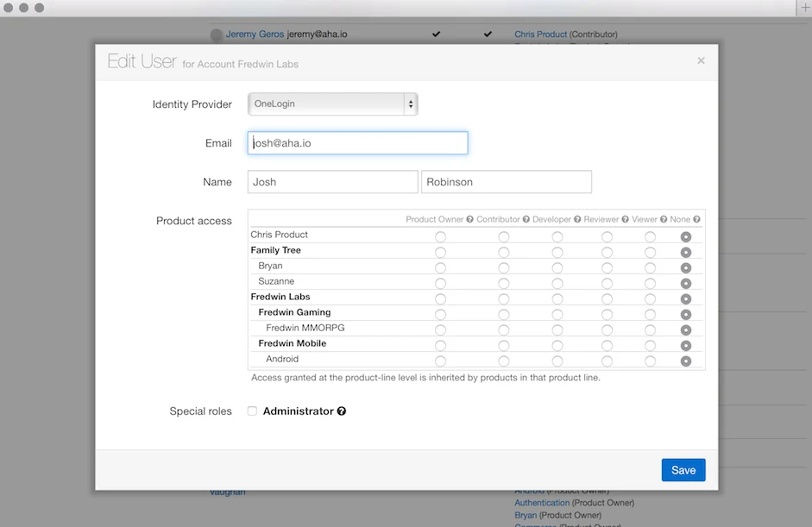Select Product Owner for Fredwin Gaming
Viewport: 812px width, 527px height.
[440, 314]
